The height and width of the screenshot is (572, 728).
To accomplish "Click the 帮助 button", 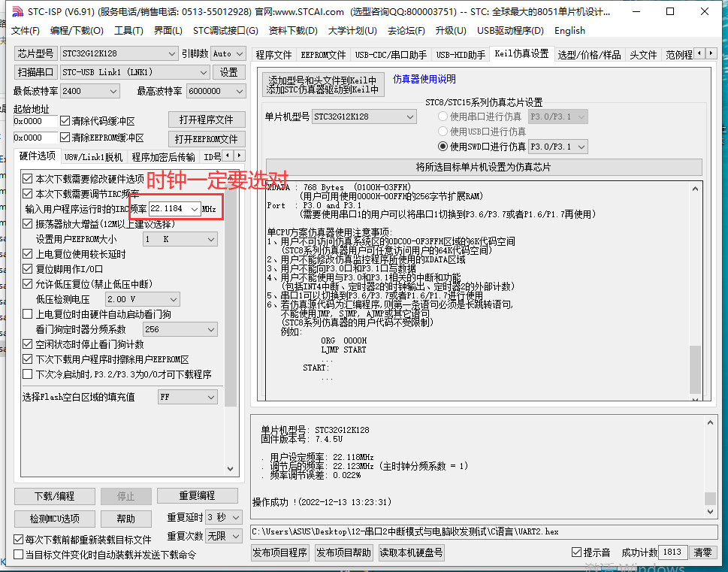I will pos(125,519).
